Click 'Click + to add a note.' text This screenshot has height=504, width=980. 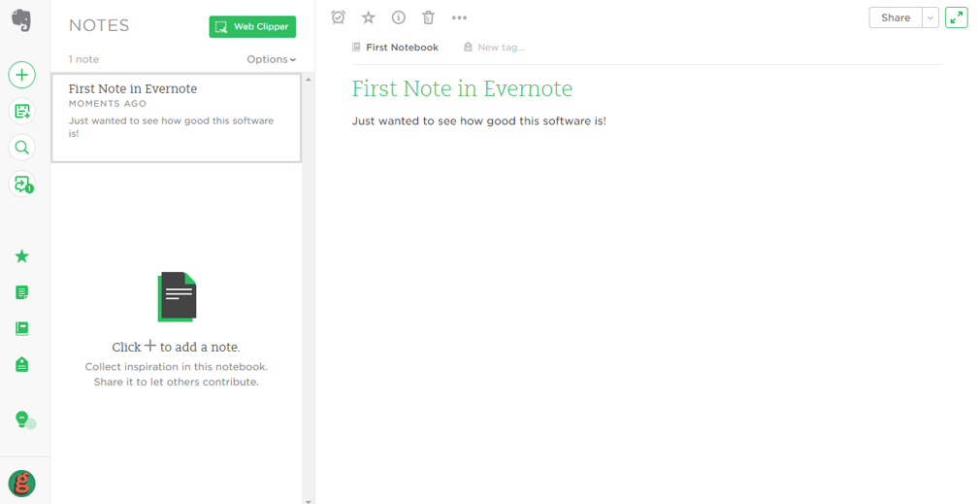click(x=177, y=347)
